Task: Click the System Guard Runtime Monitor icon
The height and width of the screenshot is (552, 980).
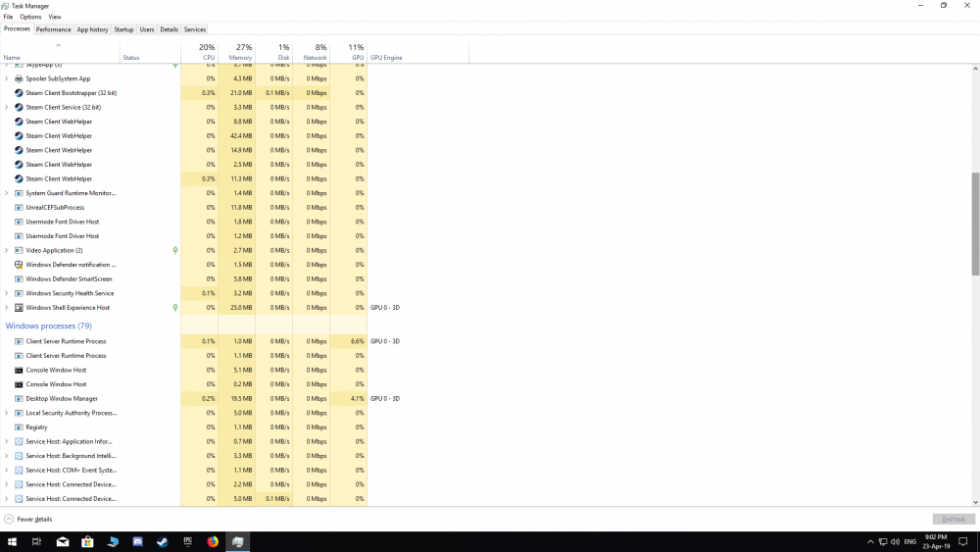Action: tap(19, 193)
